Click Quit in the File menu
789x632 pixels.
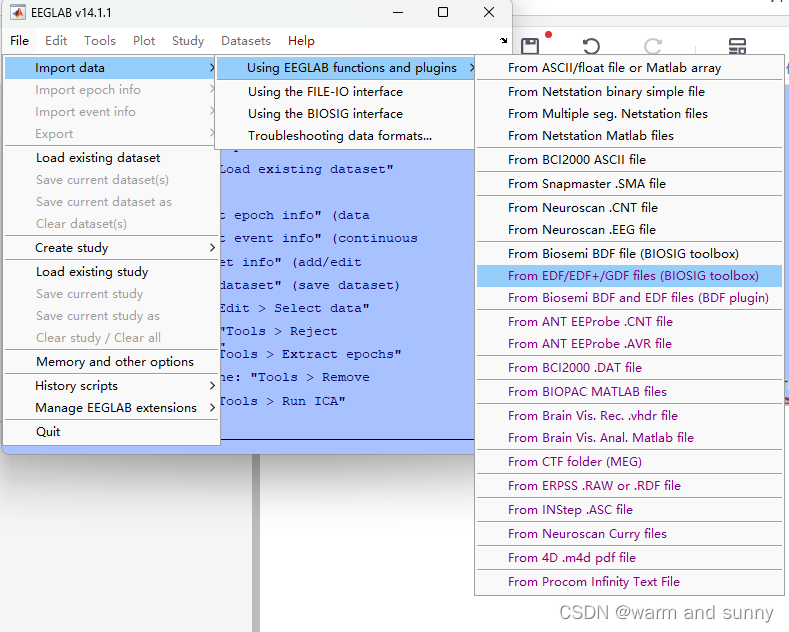point(112,432)
